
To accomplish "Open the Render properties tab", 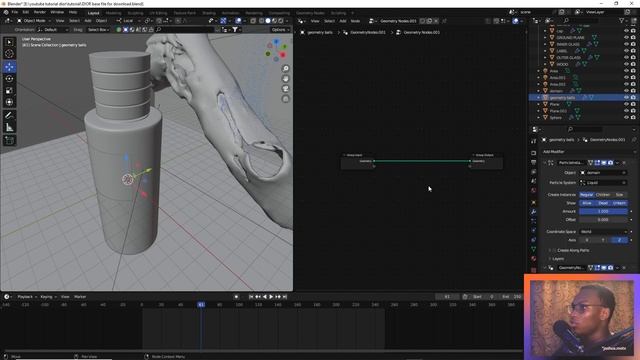I will point(533,153).
